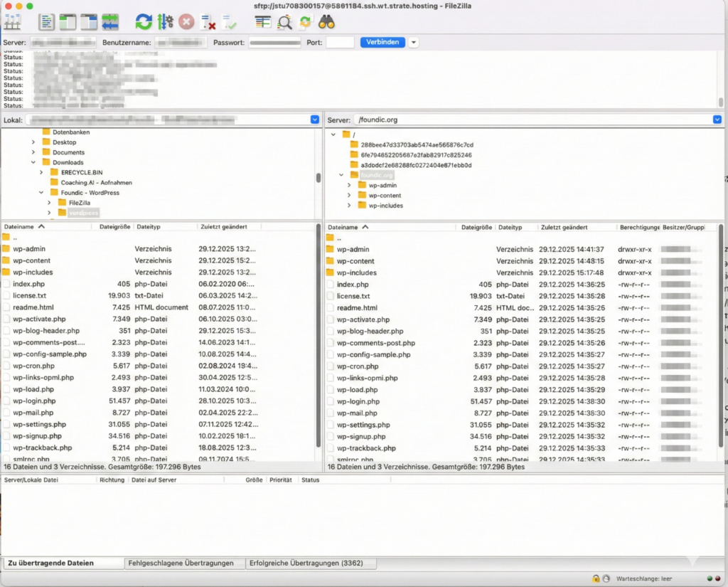Click the server file list vertical scrollbar
This screenshot has width=728, height=587.
coord(720,342)
